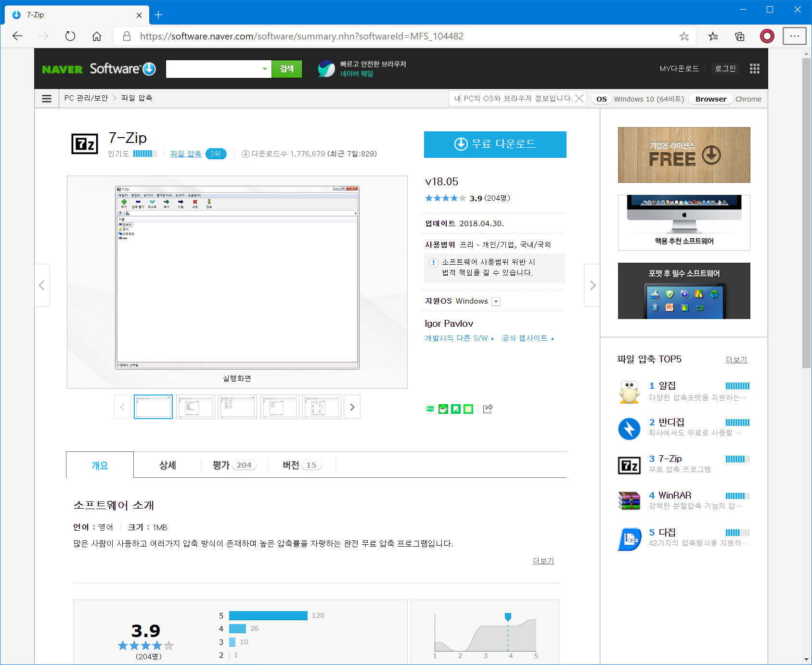812x665 pixels.
Task: Open 개발사의 다른 S/W link
Action: tap(459, 338)
